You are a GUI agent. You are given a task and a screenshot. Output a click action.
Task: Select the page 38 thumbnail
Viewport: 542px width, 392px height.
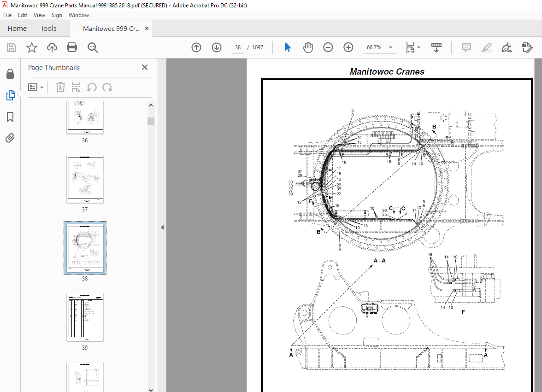85,248
